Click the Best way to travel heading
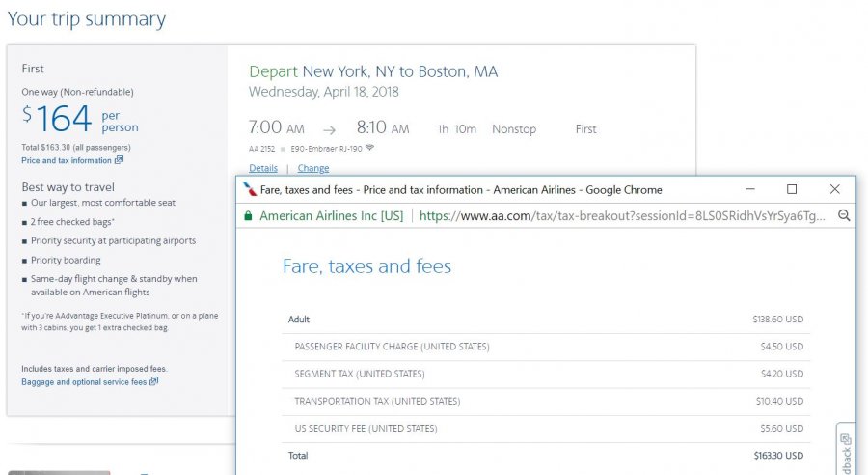868x475 pixels. tap(68, 187)
